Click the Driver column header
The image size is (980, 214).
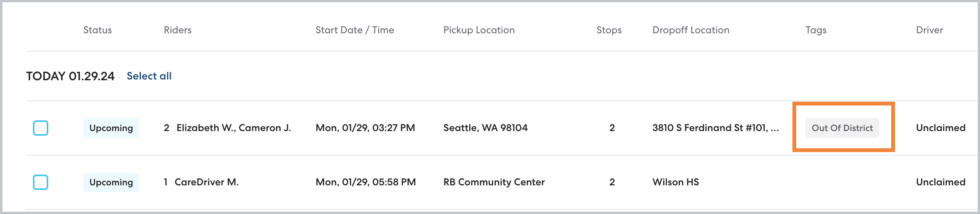click(929, 30)
